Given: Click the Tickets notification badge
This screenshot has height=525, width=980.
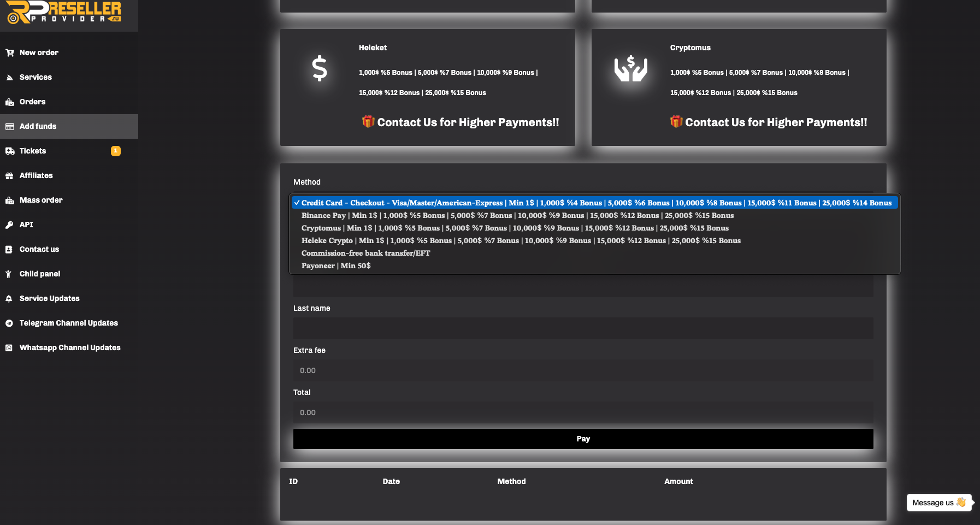Looking at the screenshot, I should [115, 151].
